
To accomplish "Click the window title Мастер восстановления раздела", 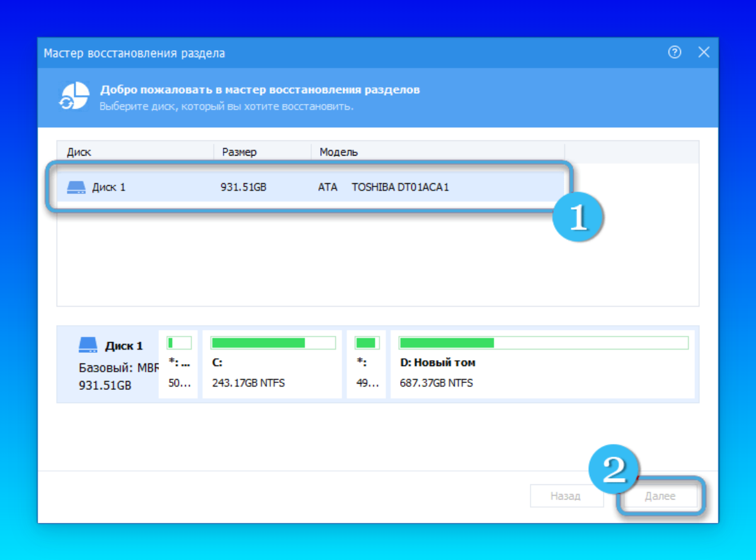I will pos(134,54).
